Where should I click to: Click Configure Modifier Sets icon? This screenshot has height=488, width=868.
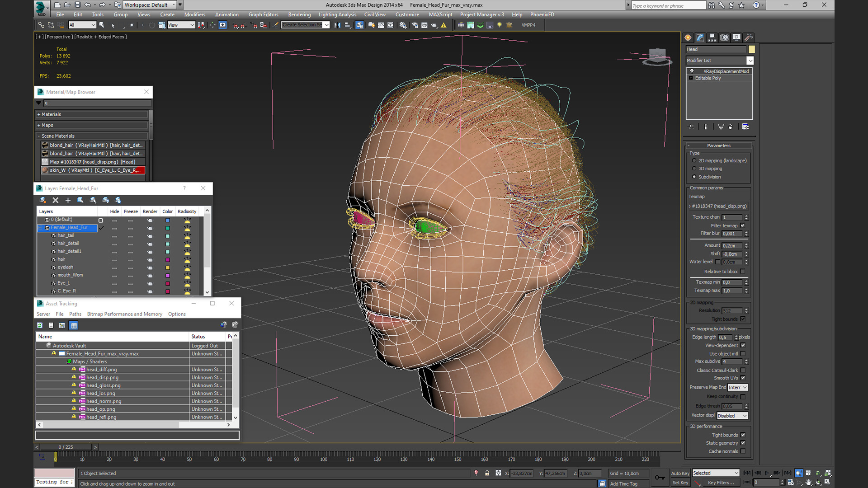click(745, 127)
